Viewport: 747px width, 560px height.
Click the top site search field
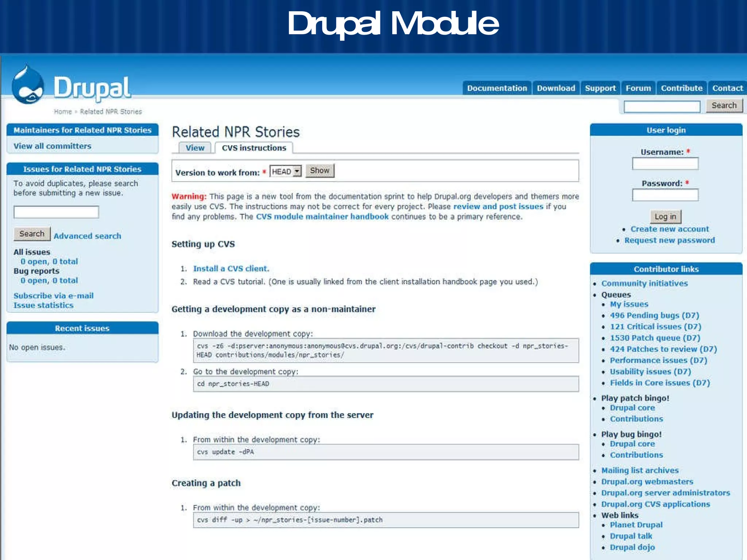pyautogui.click(x=662, y=106)
